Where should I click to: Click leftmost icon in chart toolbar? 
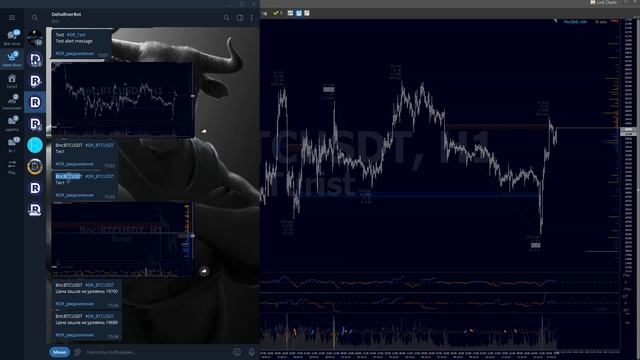264,13
